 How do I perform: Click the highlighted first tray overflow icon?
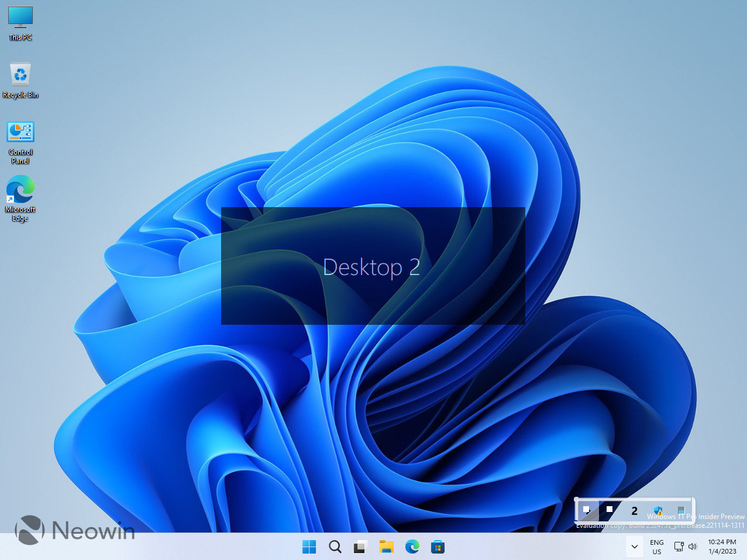(587, 510)
